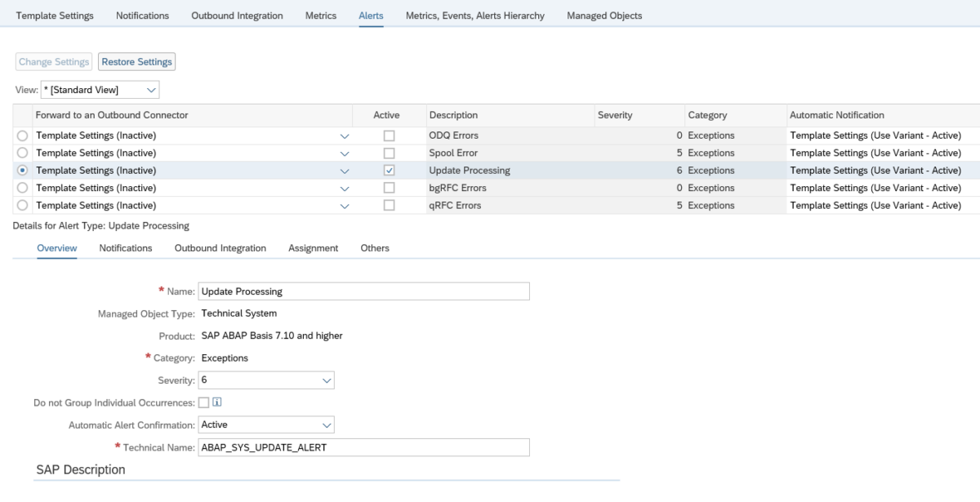Open the connector dropdown on the qRFC Errors row
This screenshot has height=502, width=980.
coord(345,205)
